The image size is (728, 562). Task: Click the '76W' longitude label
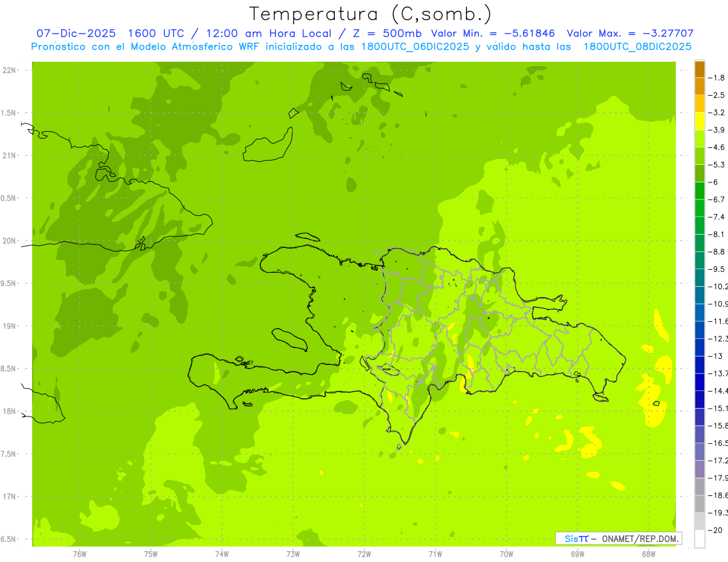click(x=79, y=554)
